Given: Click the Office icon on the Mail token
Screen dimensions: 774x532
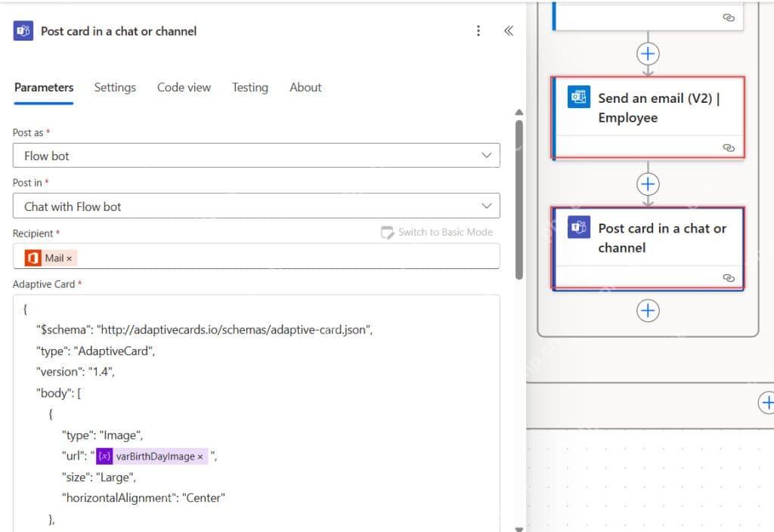Looking at the screenshot, I should (x=33, y=258).
